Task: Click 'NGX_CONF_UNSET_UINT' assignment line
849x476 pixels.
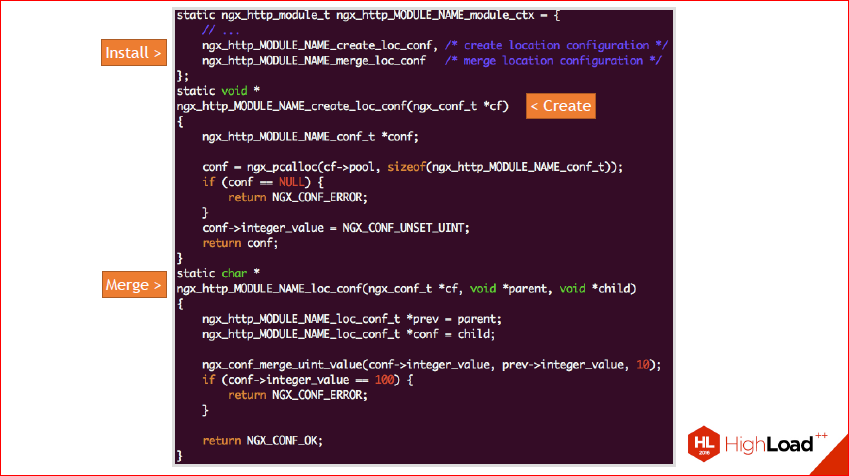Action: pyautogui.click(x=336, y=228)
